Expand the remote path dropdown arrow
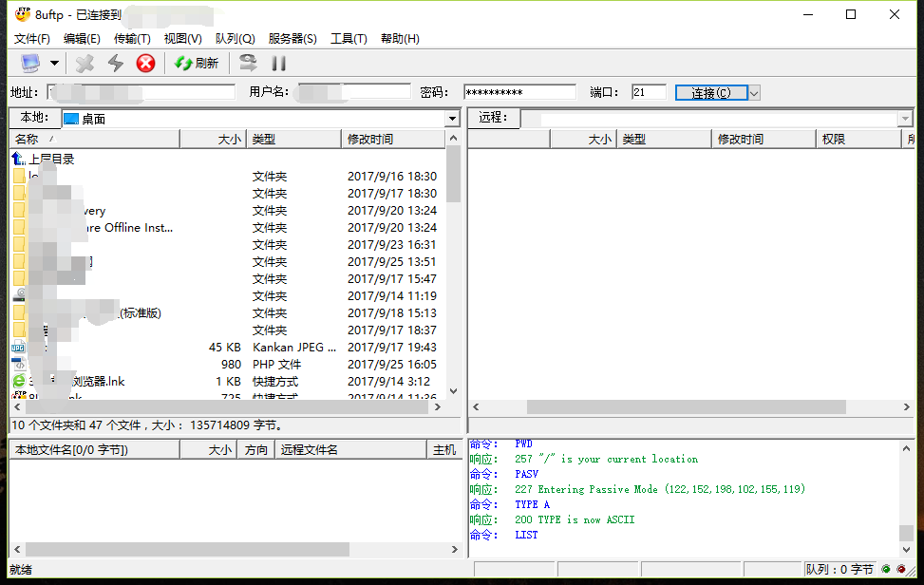 [906, 119]
